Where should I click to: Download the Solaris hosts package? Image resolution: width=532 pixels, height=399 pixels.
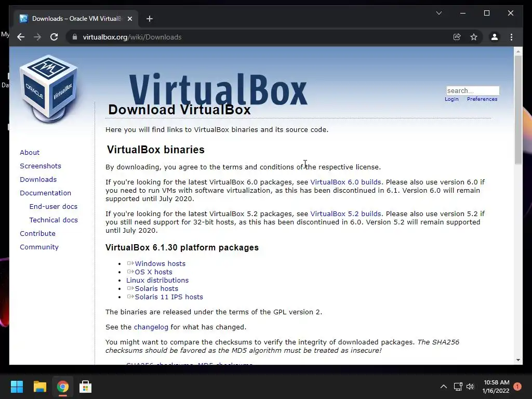(x=156, y=289)
